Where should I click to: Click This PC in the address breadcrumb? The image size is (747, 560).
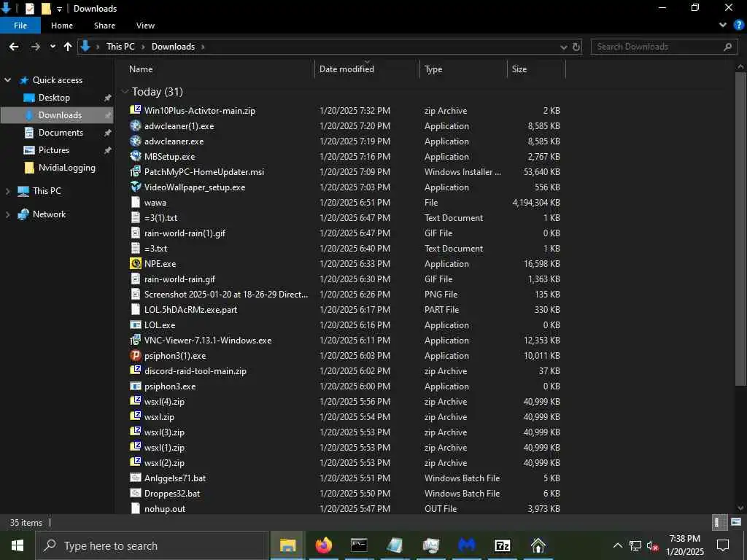(x=120, y=47)
